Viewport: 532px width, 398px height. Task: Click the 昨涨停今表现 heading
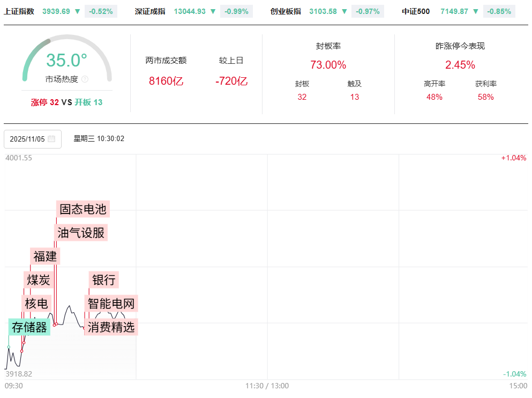(460, 46)
